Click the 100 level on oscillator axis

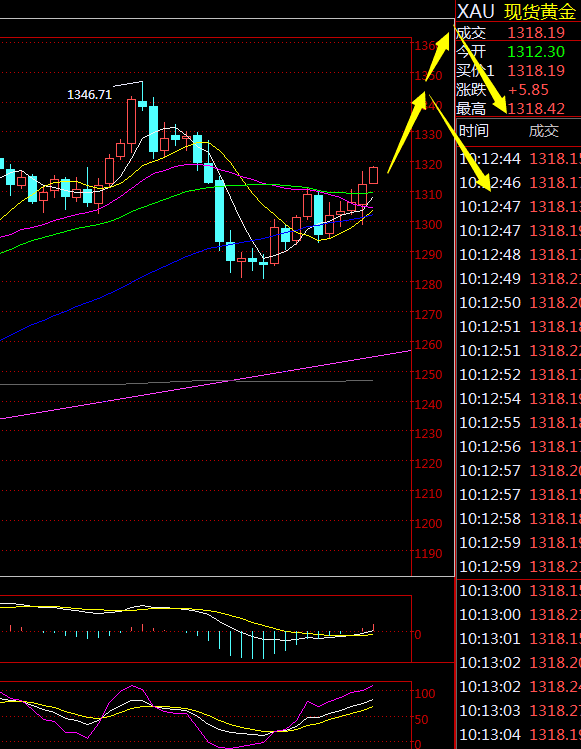tap(425, 693)
